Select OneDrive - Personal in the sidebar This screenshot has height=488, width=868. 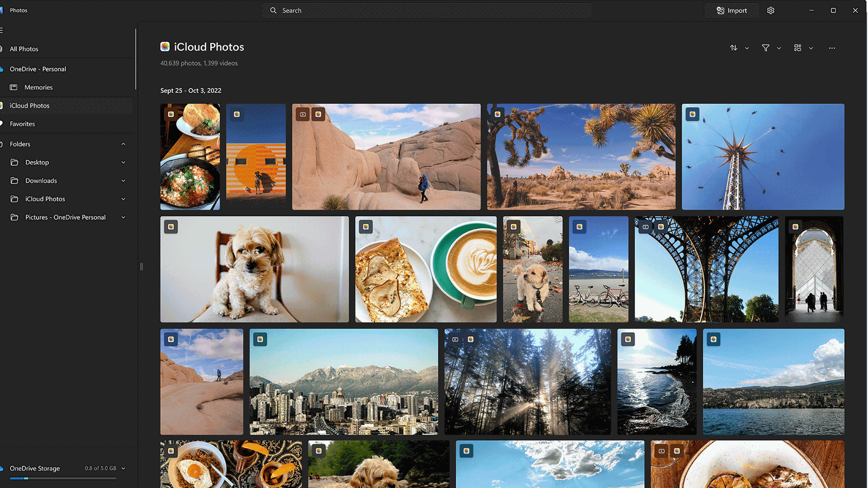tap(38, 69)
